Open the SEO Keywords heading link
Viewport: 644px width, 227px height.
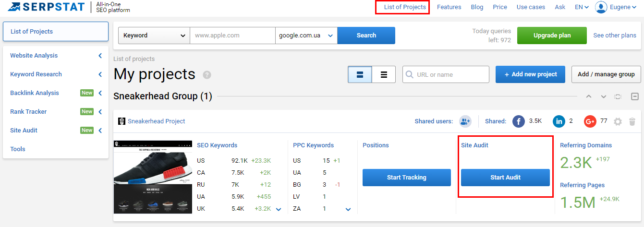(x=217, y=145)
